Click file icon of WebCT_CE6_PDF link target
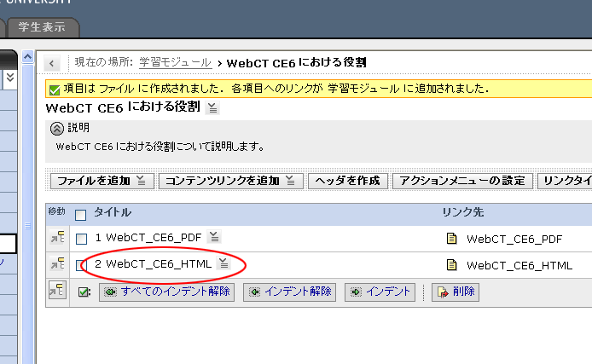The width and height of the screenshot is (592, 364). [451, 239]
